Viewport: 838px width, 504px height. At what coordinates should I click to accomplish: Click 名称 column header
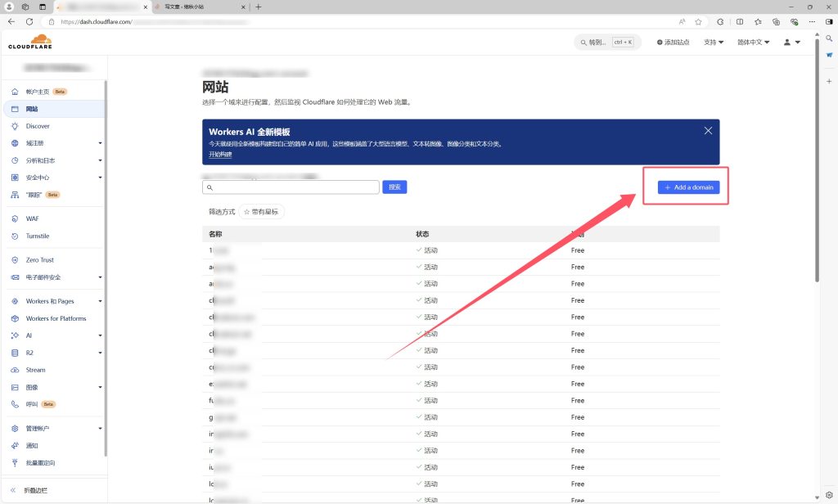(215, 234)
